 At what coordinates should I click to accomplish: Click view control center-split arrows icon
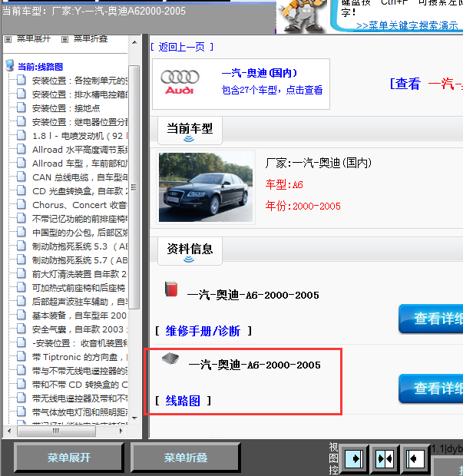pos(385,458)
